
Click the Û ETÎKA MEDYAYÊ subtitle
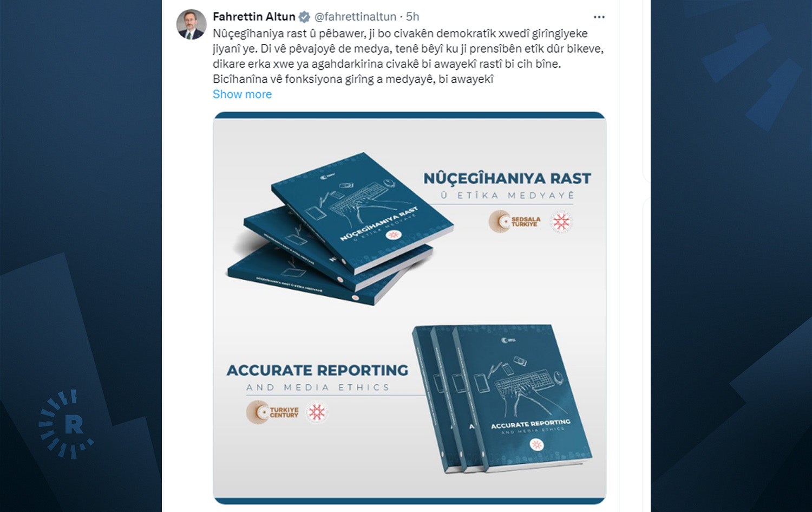(x=507, y=196)
